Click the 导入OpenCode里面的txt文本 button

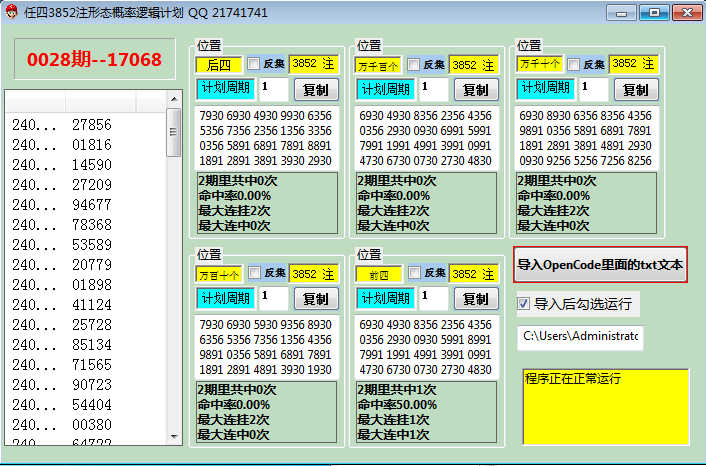click(601, 266)
